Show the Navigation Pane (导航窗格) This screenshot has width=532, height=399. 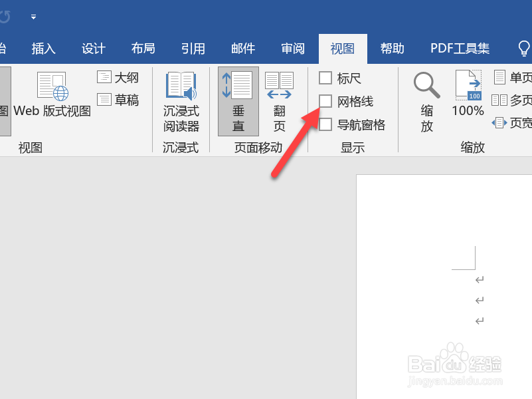[x=325, y=124]
